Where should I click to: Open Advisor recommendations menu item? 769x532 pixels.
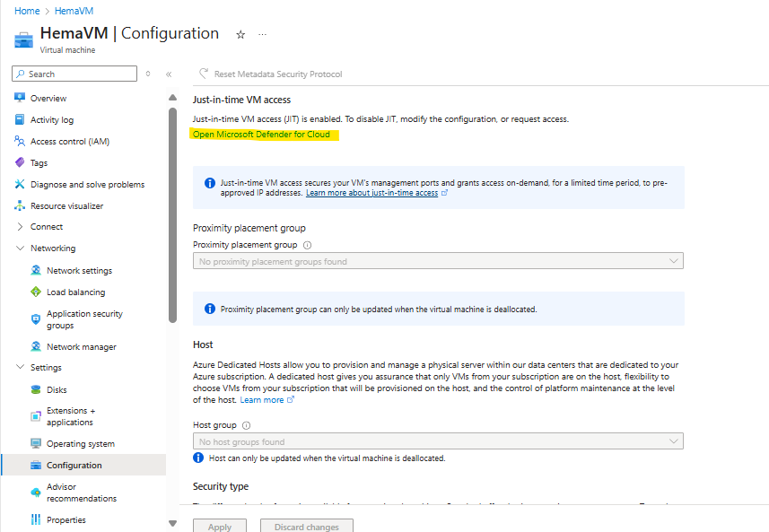(82, 493)
